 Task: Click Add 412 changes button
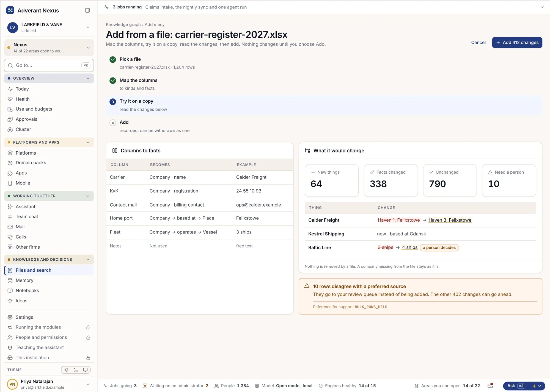517,43
